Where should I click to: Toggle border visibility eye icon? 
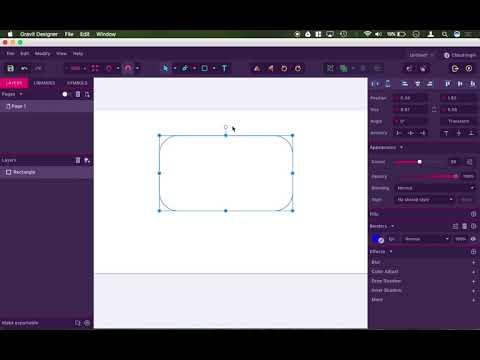pyautogui.click(x=473, y=239)
